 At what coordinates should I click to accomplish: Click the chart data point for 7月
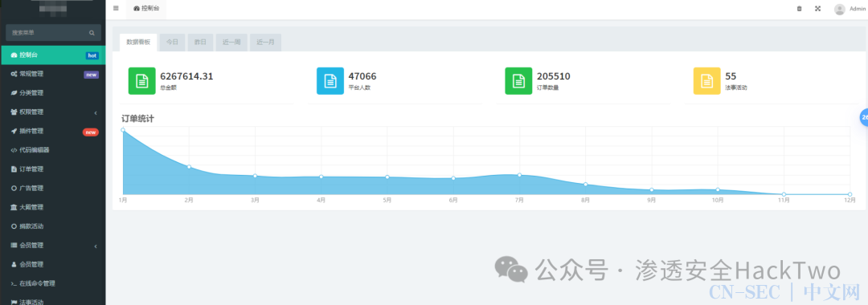519,175
